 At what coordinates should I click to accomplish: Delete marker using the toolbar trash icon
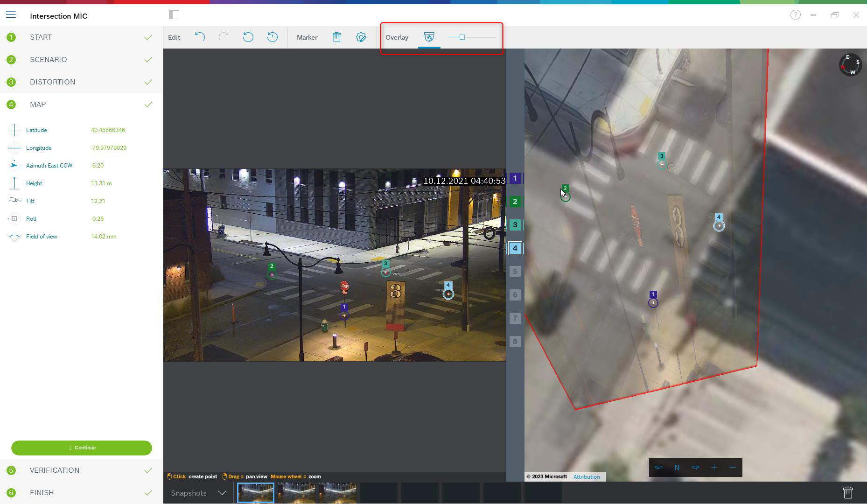click(x=336, y=37)
